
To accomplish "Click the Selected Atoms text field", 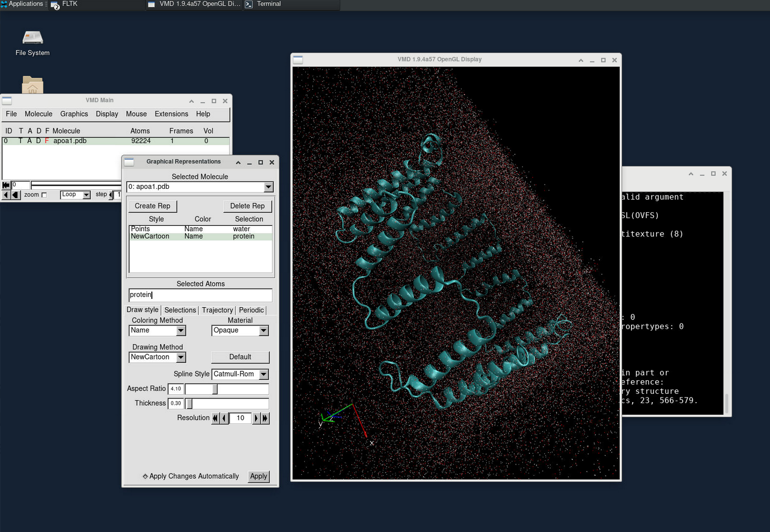I will [x=200, y=295].
